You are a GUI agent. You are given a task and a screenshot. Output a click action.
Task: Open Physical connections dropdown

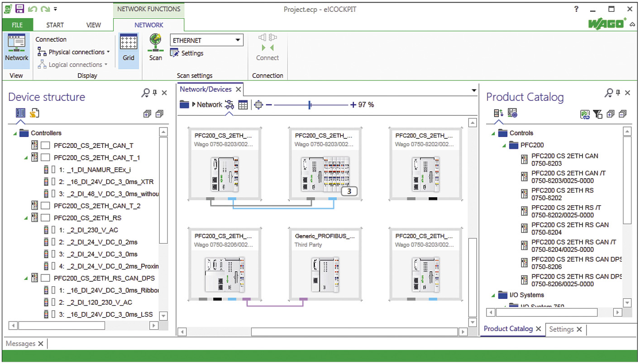pyautogui.click(x=74, y=52)
